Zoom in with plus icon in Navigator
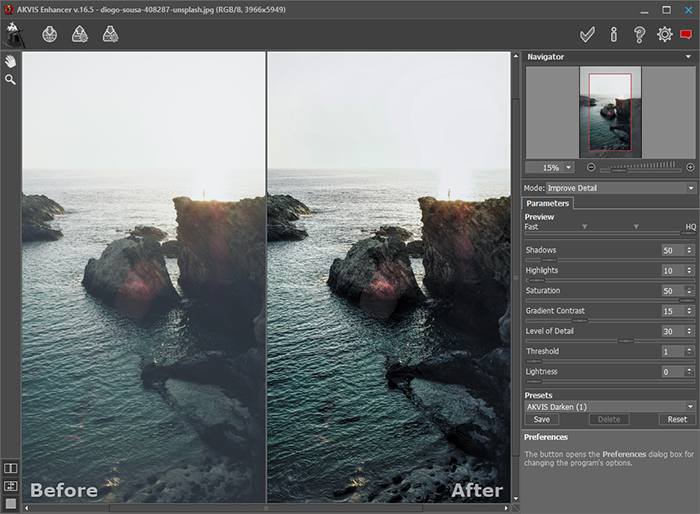 point(690,167)
